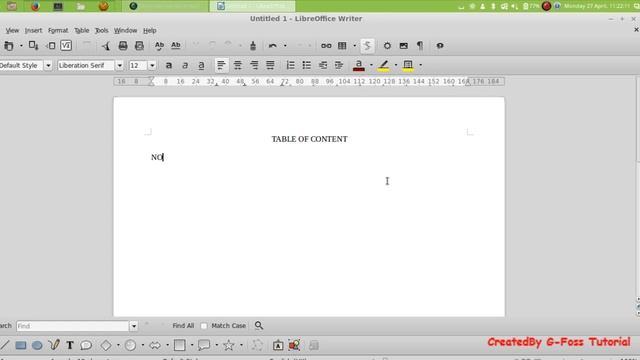Open the background color dropdown arrow
The height and width of the screenshot is (360, 640).
tap(420, 65)
